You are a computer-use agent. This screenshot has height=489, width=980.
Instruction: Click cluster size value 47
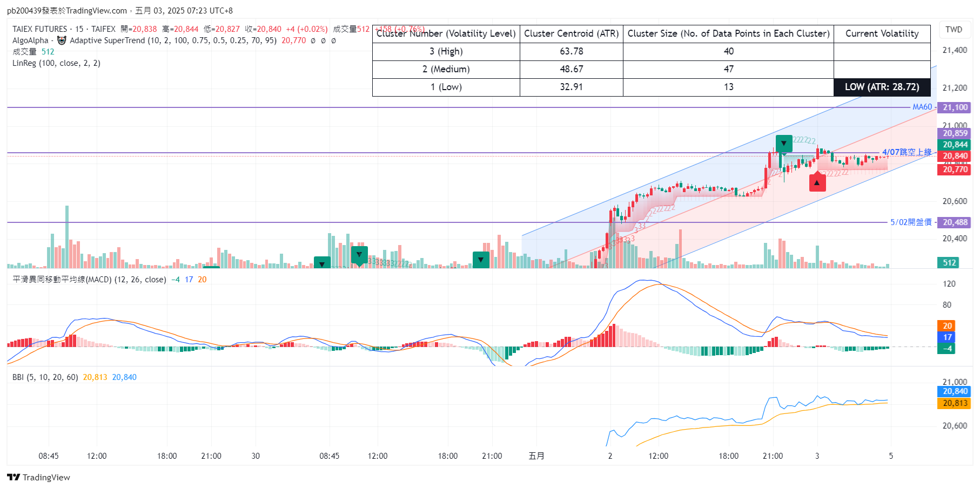coord(728,69)
